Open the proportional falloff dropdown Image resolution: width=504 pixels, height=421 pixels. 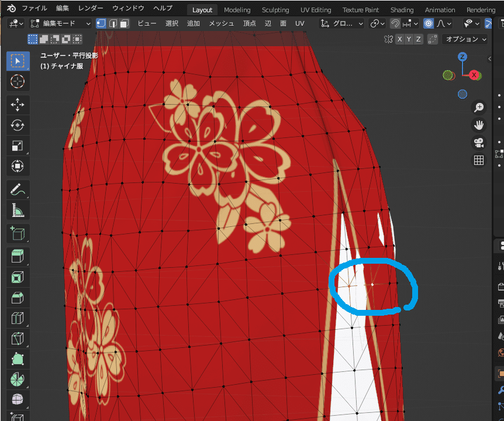click(444, 23)
